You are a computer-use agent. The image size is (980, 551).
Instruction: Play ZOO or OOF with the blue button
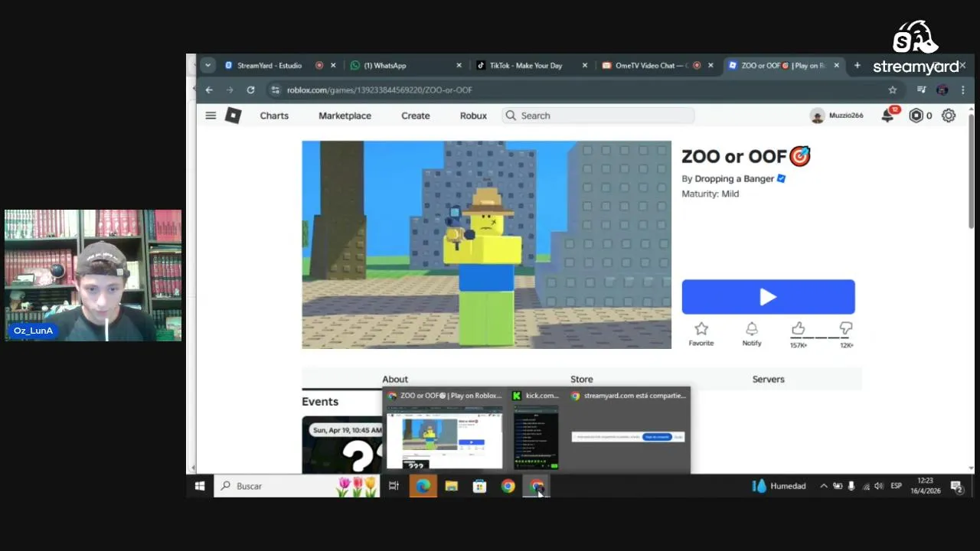(x=769, y=297)
